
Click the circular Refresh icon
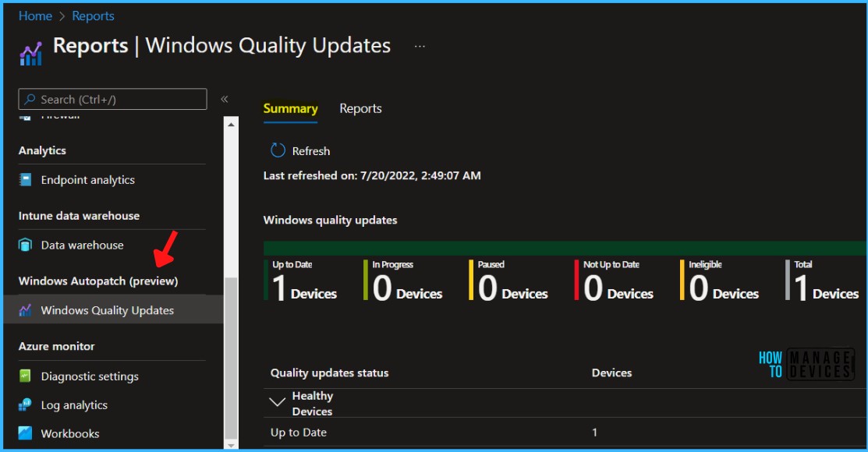[278, 150]
